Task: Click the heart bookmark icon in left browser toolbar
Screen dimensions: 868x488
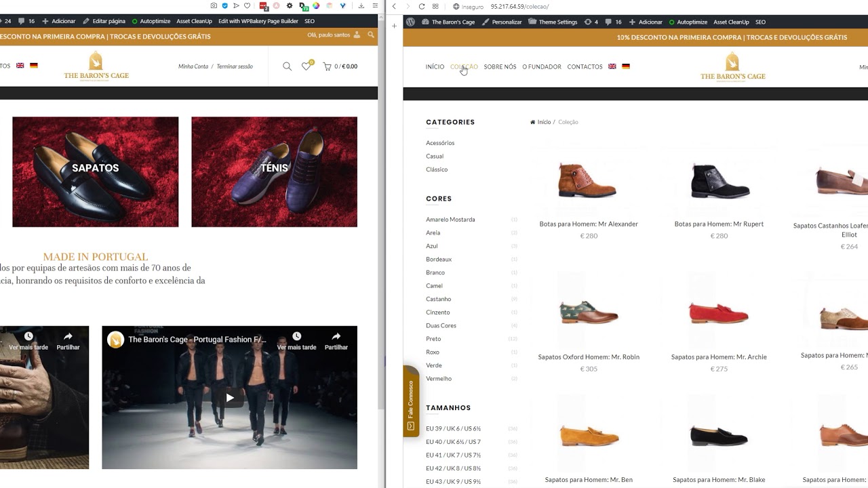Action: click(x=247, y=5)
